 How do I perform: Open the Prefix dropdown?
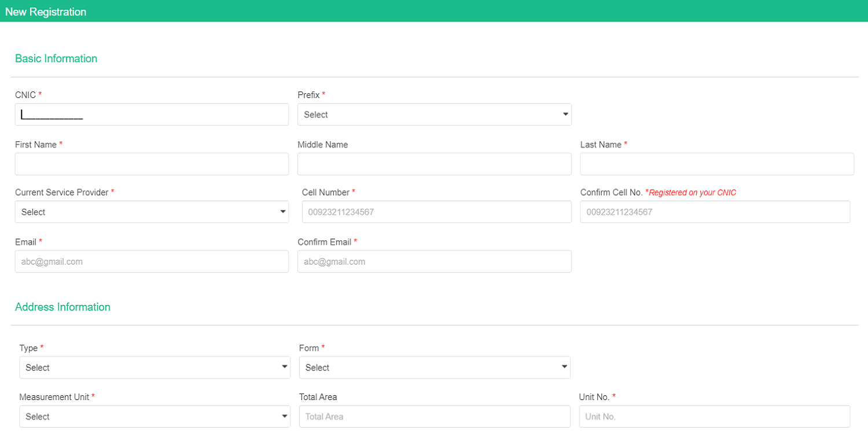(x=434, y=115)
